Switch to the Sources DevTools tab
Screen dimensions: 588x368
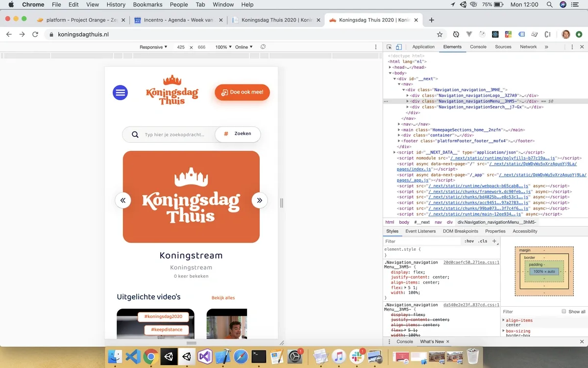tap(503, 47)
